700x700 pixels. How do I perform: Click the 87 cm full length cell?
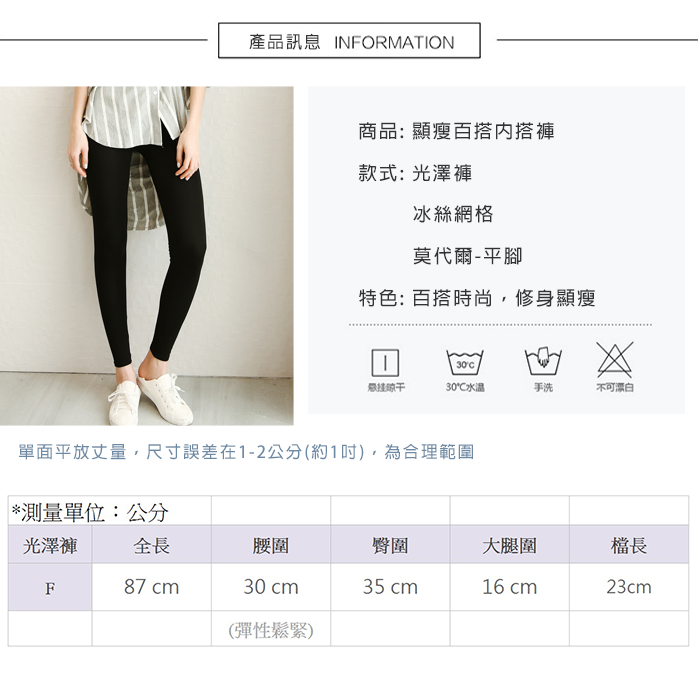151,587
